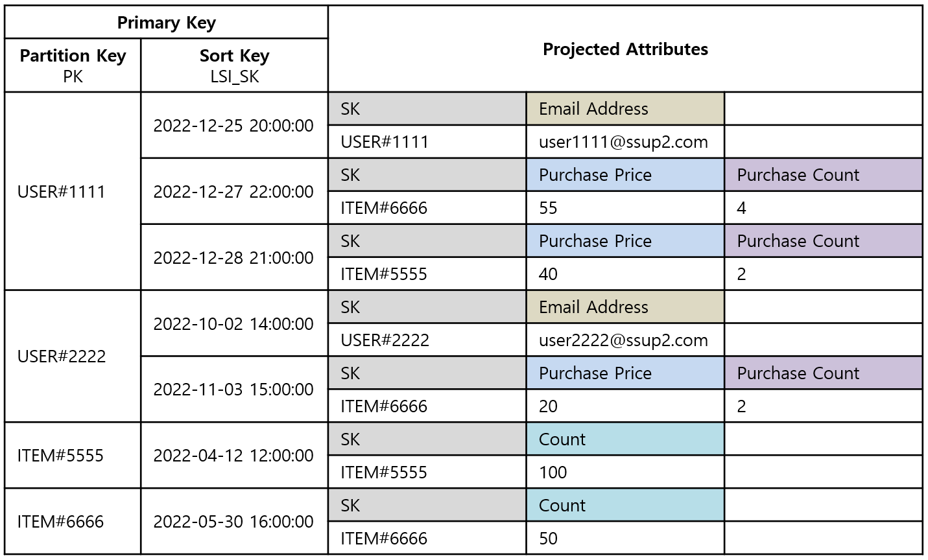Click the Projected Attributes header
This screenshot has height=560, width=928.
coord(625,49)
